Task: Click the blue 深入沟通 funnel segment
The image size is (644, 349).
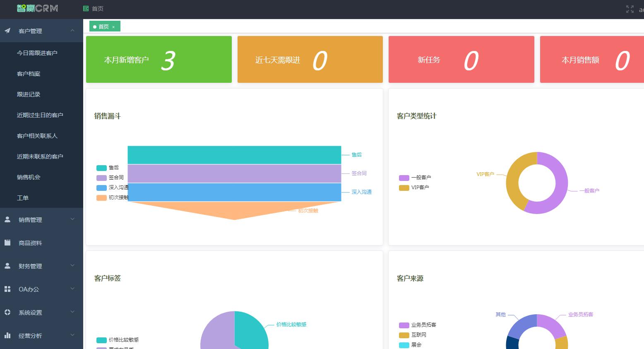Action: [234, 192]
